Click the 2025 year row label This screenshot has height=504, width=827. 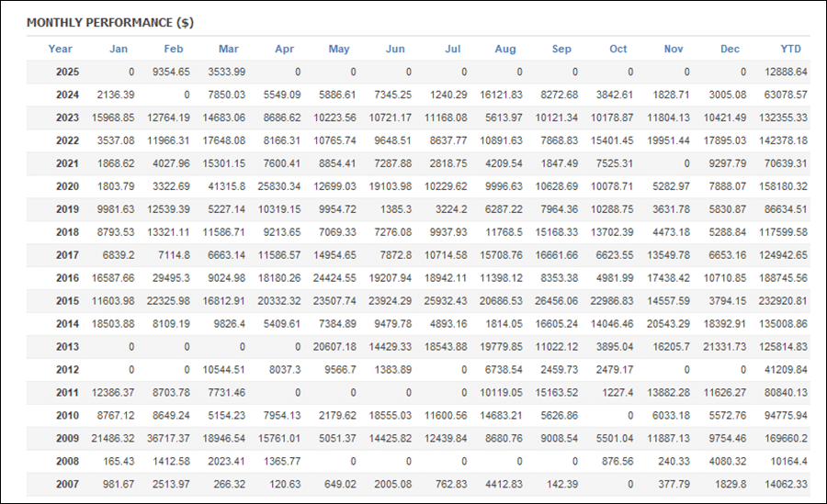(67, 72)
